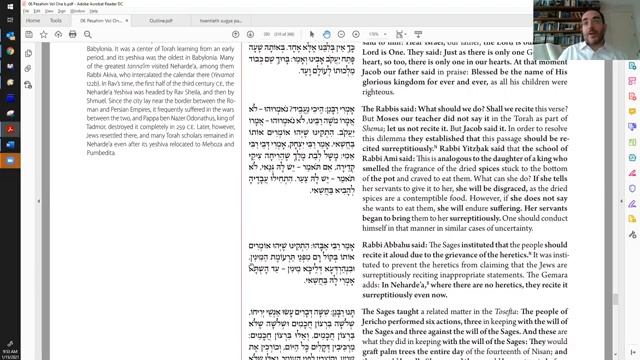Open the teal circular tool icon in right pane
The height and width of the screenshot is (360, 640).
point(632,158)
